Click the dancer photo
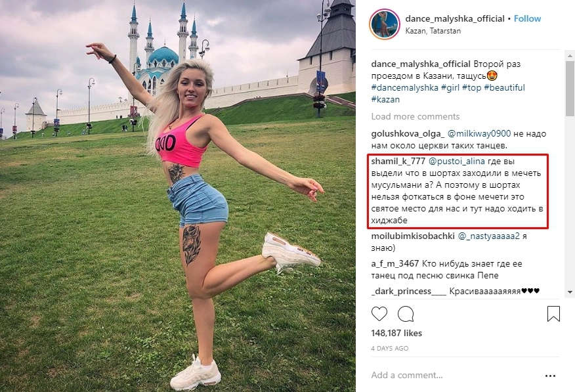The width and height of the screenshot is (575, 392). (x=177, y=196)
